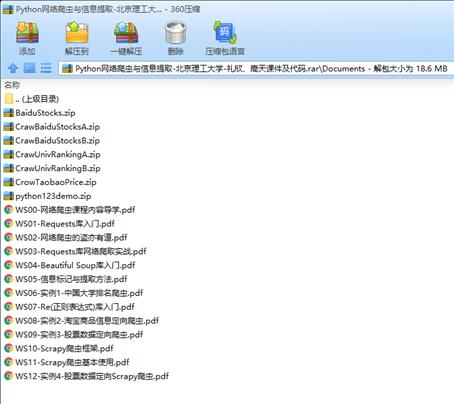
Task: Select CrawUnivRankingB.zip file
Action: (x=52, y=168)
